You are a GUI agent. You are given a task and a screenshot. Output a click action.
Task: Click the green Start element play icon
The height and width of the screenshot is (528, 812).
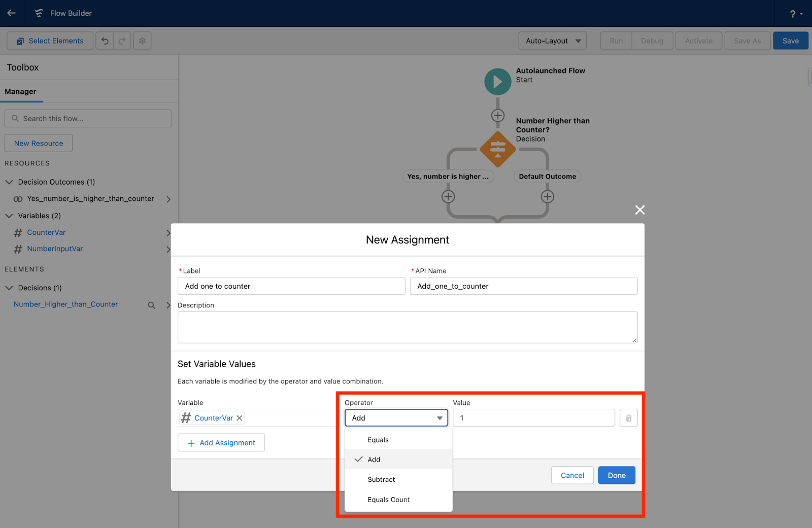(x=497, y=81)
